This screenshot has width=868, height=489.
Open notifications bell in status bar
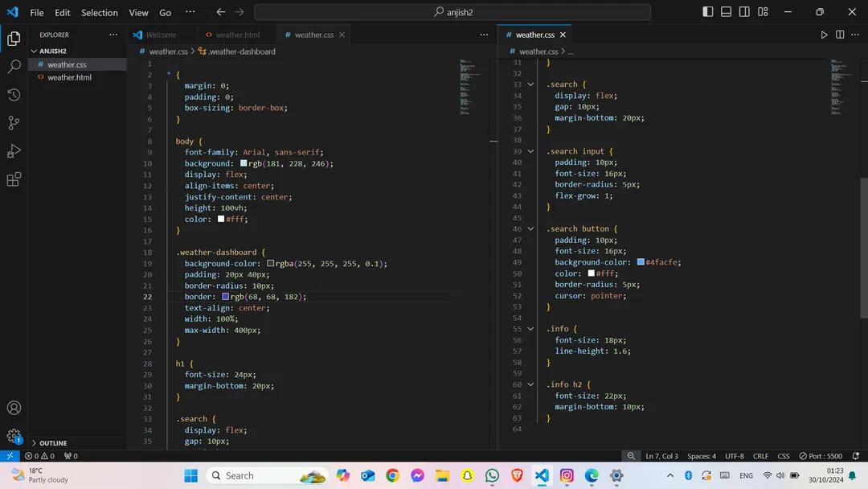pos(856,456)
